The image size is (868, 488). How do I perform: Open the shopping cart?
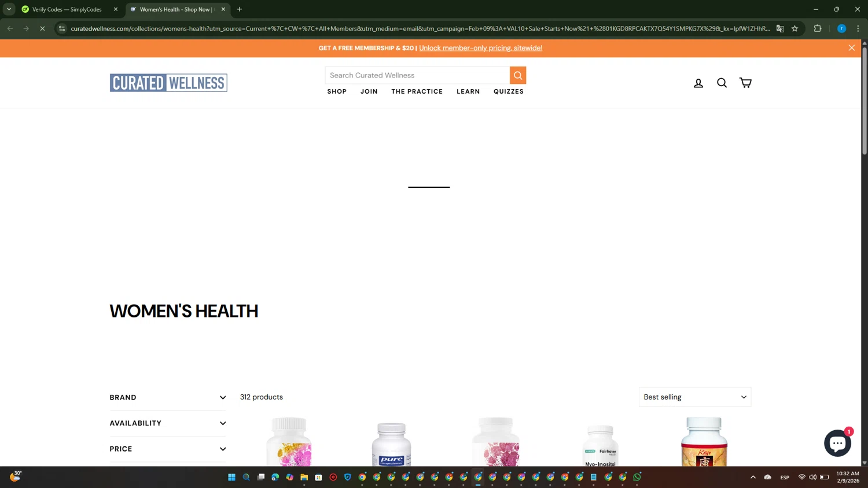745,83
